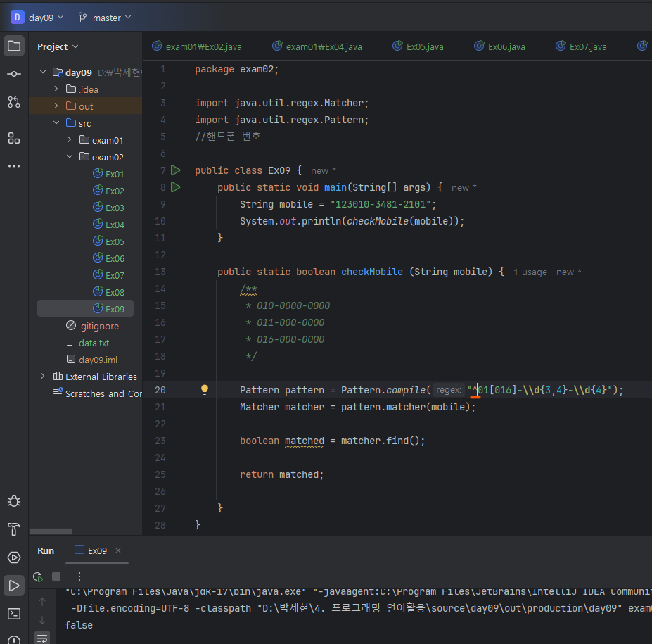652x644 pixels.
Task: Select the data.txt file in the project tree
Action: pyautogui.click(x=94, y=343)
